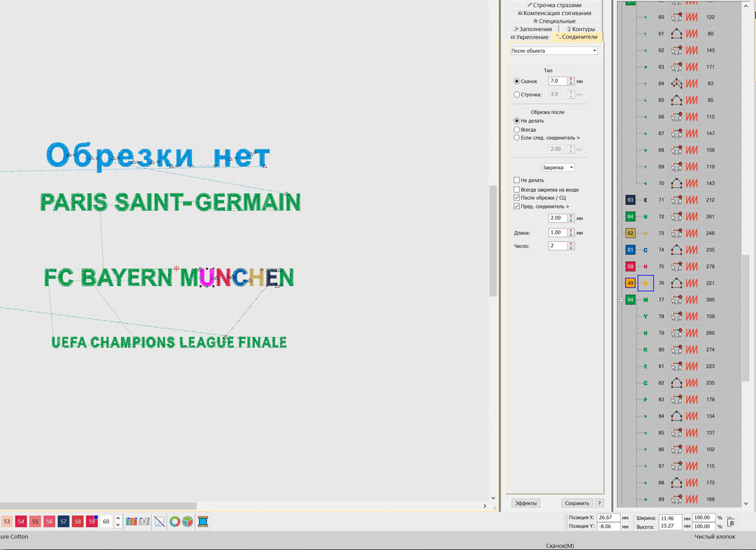
Task: Click the Скачок length value field
Action: (x=557, y=81)
